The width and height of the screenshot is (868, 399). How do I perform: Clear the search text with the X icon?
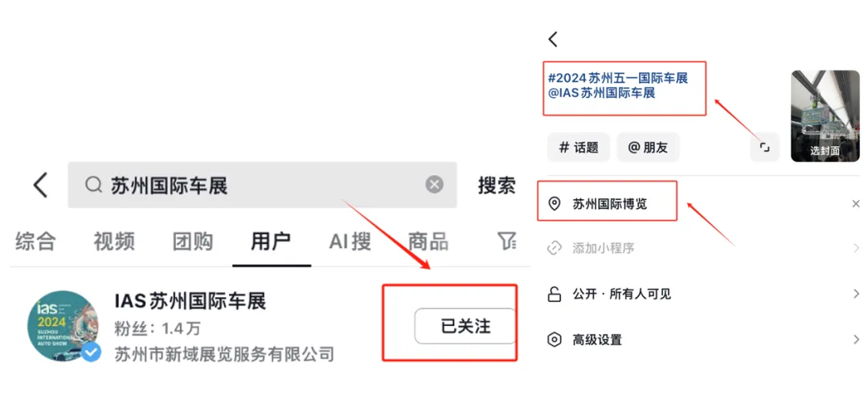click(x=435, y=185)
